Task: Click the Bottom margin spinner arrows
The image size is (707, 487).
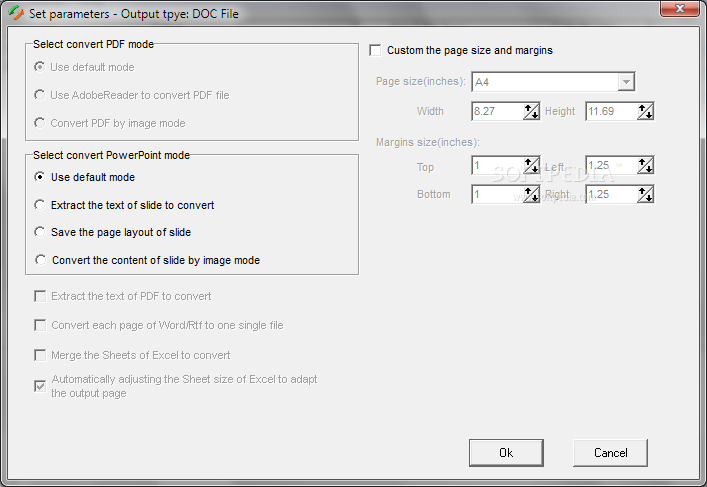Action: [532, 194]
